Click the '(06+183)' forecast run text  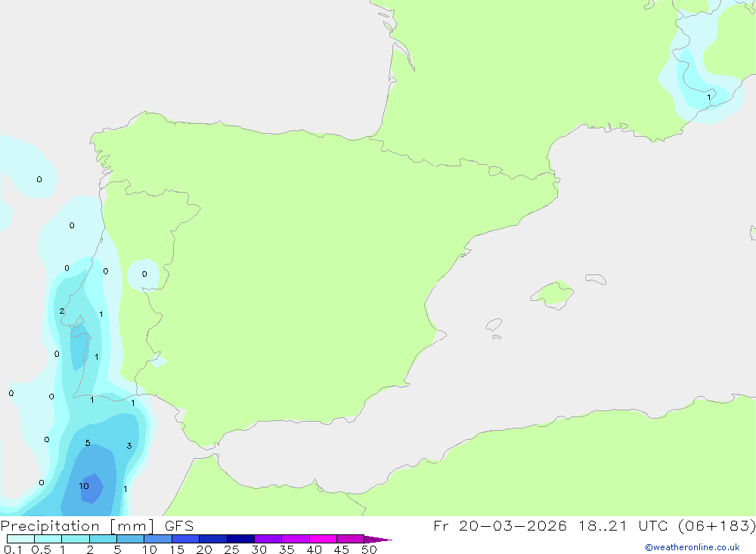point(717,525)
